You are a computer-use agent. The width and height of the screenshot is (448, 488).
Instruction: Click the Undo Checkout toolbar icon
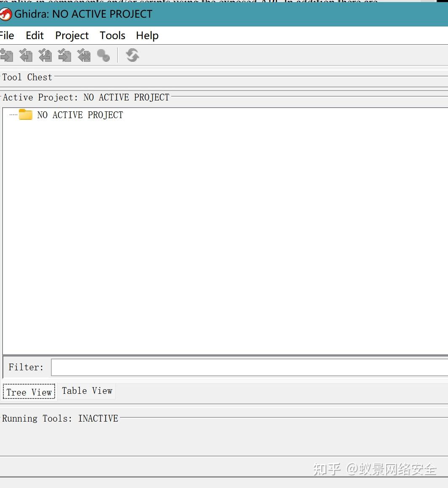[84, 55]
